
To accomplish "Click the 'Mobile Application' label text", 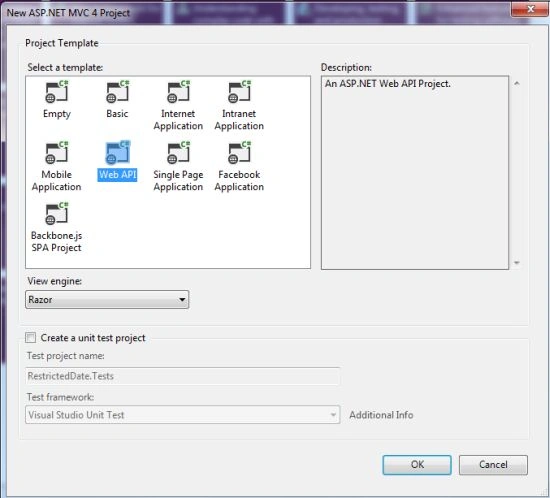I will [x=56, y=181].
